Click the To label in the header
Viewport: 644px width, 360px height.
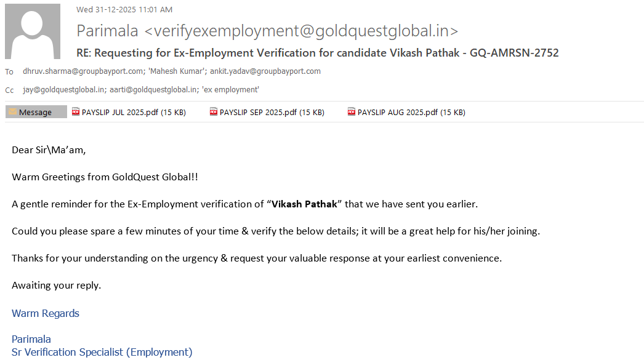coord(9,72)
